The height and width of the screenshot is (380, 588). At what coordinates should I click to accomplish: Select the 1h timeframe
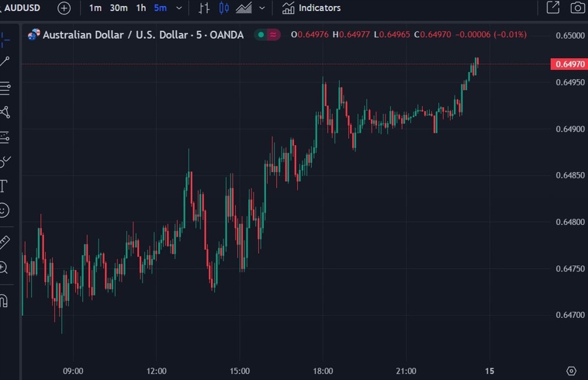pos(141,8)
